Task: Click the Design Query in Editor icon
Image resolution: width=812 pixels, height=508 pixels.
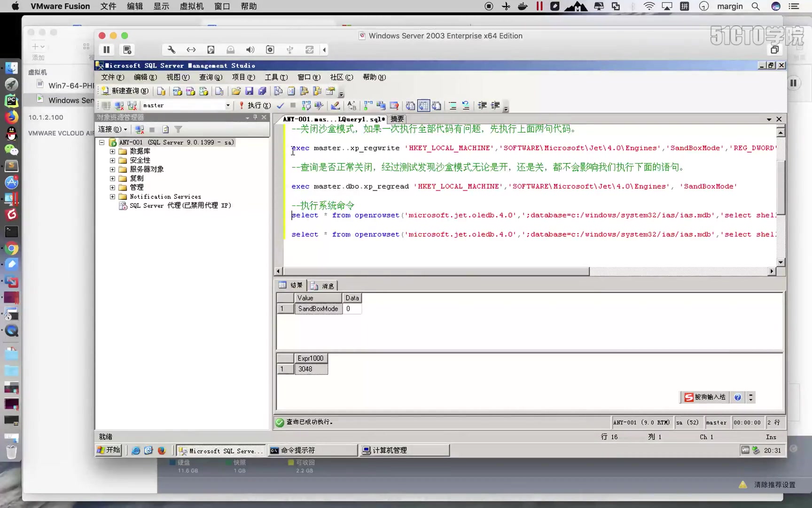Action: coord(335,106)
